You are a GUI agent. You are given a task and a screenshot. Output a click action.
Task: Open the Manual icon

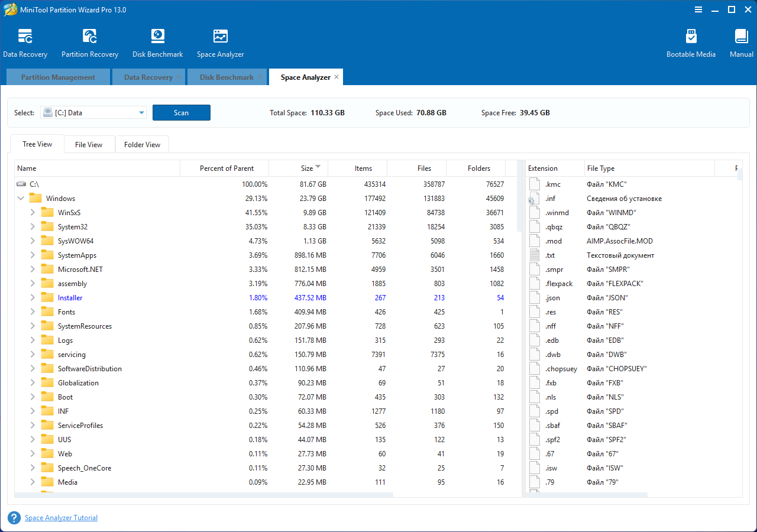coord(741,37)
